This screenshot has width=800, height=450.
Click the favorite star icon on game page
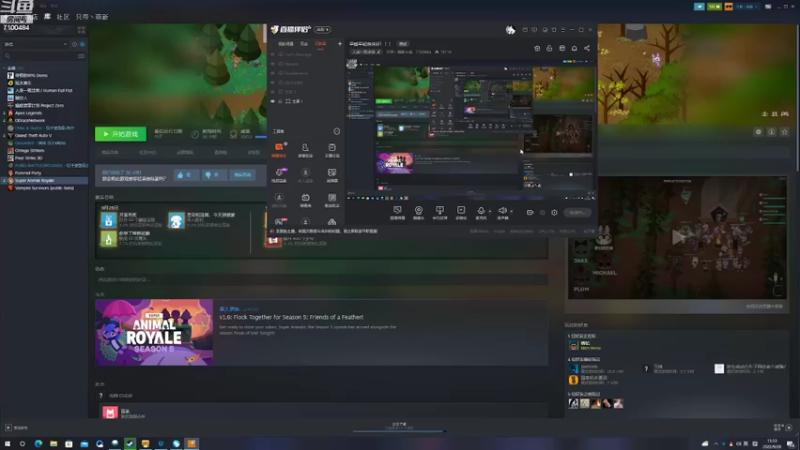785,132
